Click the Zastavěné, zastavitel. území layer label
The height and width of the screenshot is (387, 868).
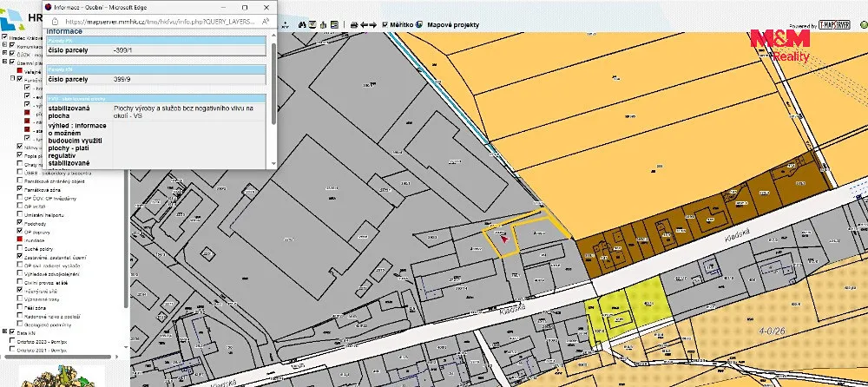coord(56,258)
